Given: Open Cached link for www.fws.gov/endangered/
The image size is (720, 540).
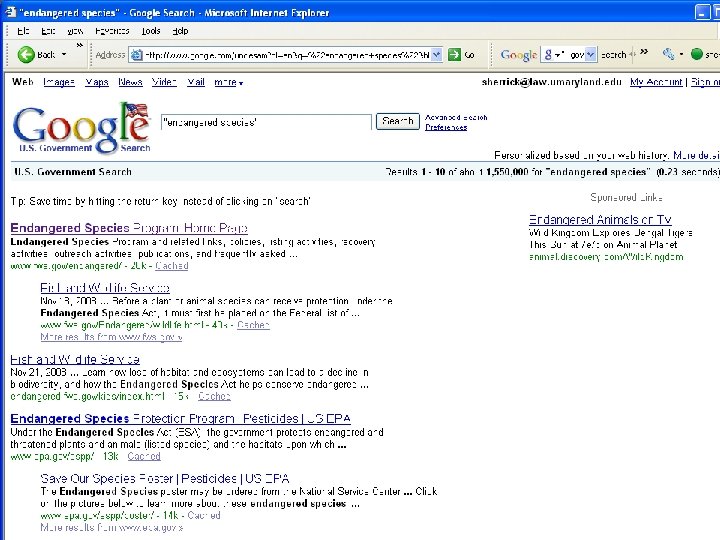Looking at the screenshot, I should [172, 265].
